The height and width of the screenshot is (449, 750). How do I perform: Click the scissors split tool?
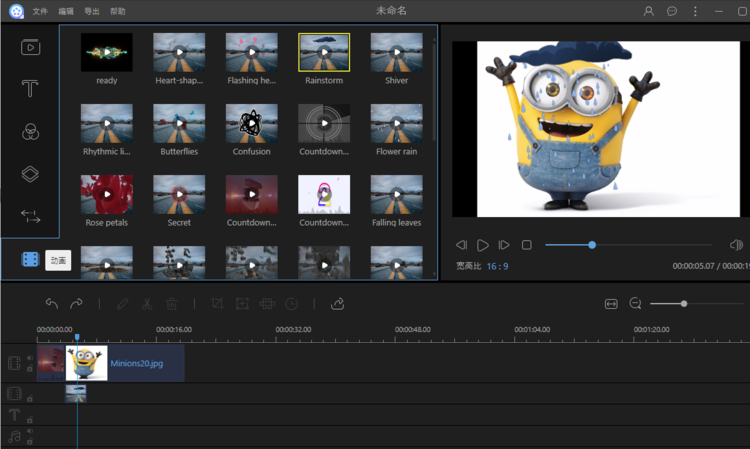pyautogui.click(x=147, y=304)
